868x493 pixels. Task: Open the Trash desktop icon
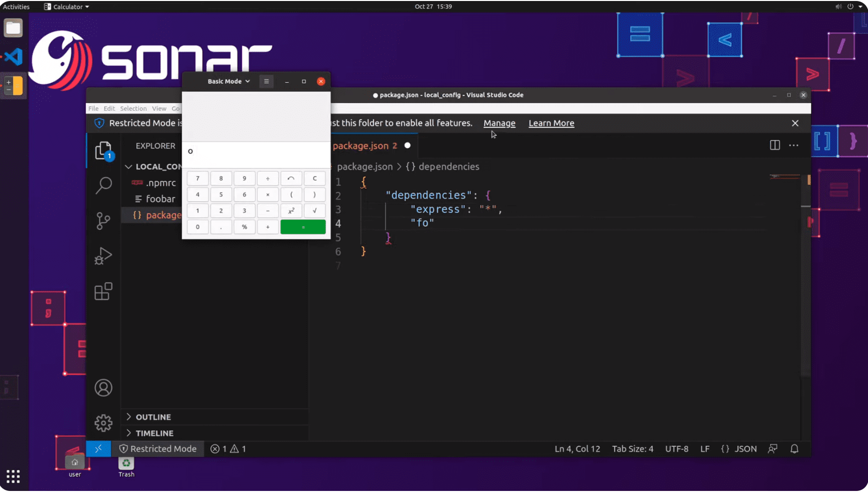(x=126, y=466)
